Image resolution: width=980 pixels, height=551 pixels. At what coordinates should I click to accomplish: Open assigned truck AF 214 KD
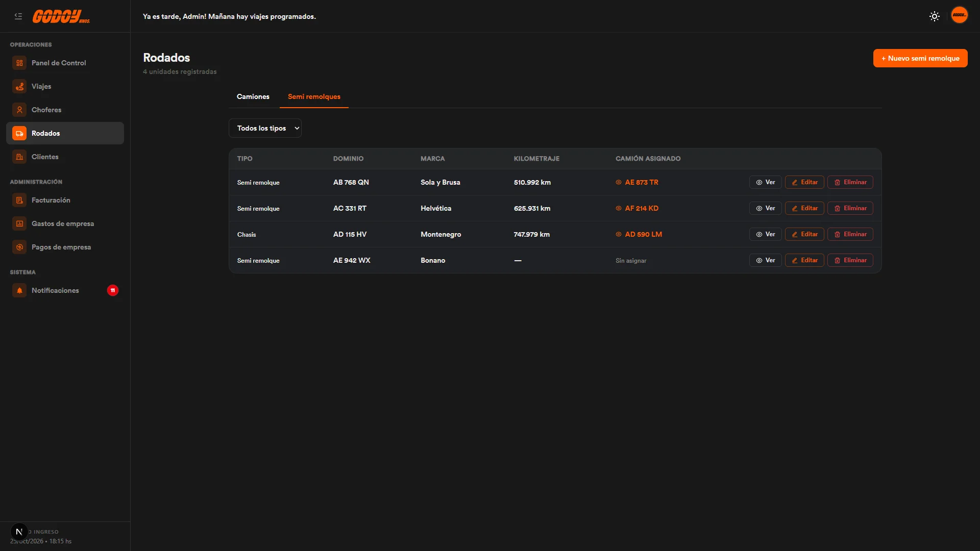pyautogui.click(x=637, y=208)
